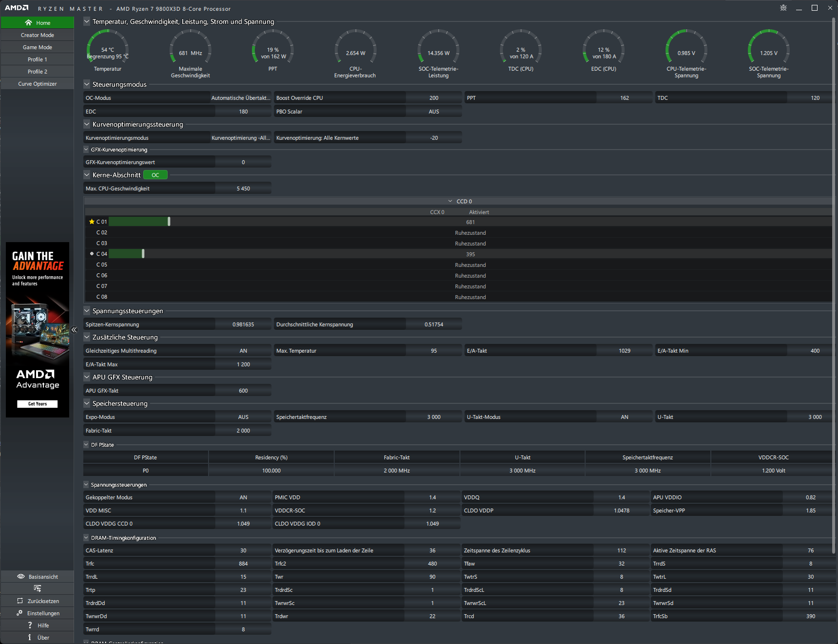Select the C 08 core row
Image resolution: width=838 pixels, height=644 pixels.
coord(458,297)
